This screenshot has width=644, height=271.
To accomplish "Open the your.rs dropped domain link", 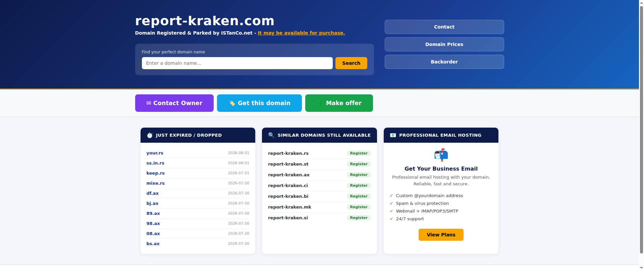I will 155,153.
